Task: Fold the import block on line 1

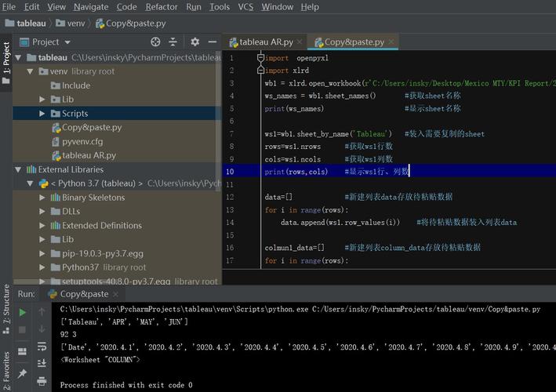Action: click(260, 58)
